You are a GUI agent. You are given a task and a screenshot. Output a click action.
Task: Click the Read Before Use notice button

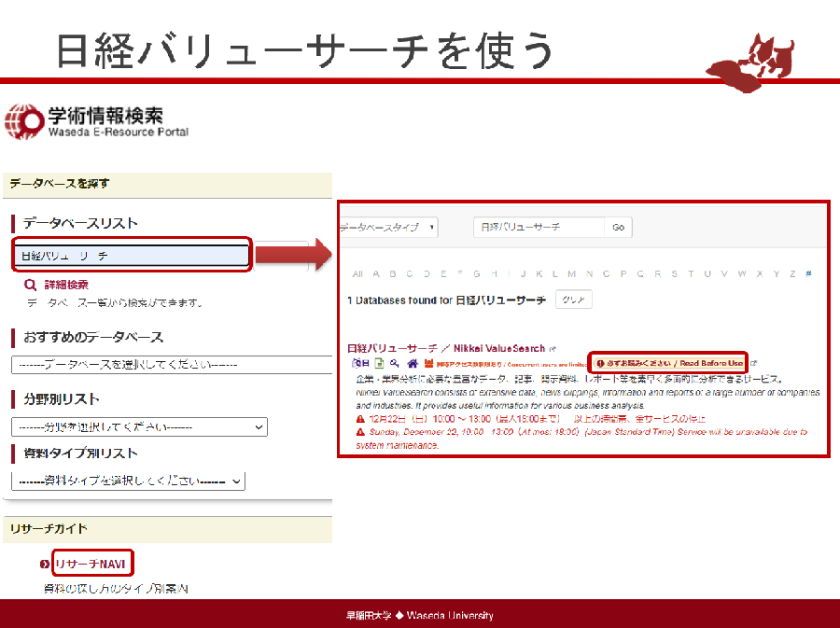pos(669,363)
